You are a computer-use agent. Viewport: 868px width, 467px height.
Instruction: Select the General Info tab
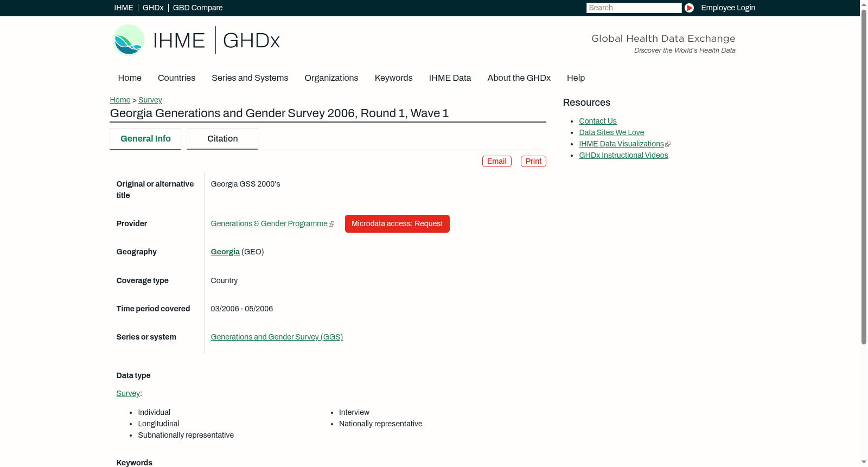tap(145, 139)
